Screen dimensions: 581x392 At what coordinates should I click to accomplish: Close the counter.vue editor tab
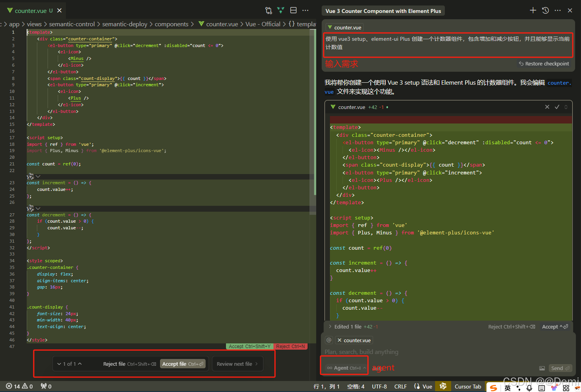(x=59, y=11)
